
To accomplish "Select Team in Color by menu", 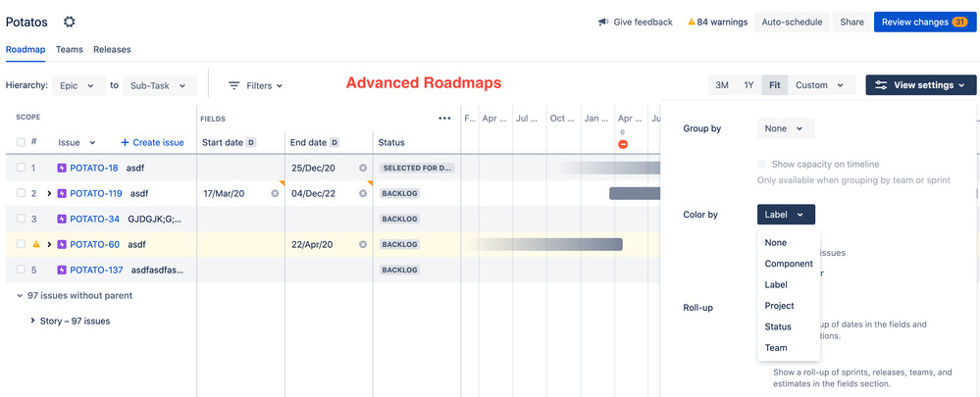I will click(789, 348).
